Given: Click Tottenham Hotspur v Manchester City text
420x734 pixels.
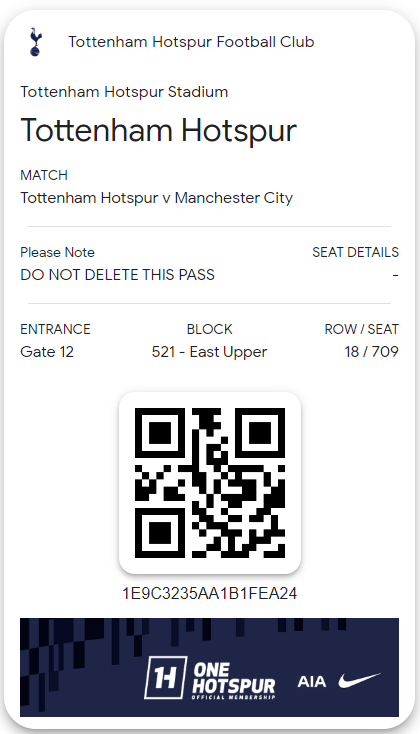Looking at the screenshot, I should click(x=156, y=198).
